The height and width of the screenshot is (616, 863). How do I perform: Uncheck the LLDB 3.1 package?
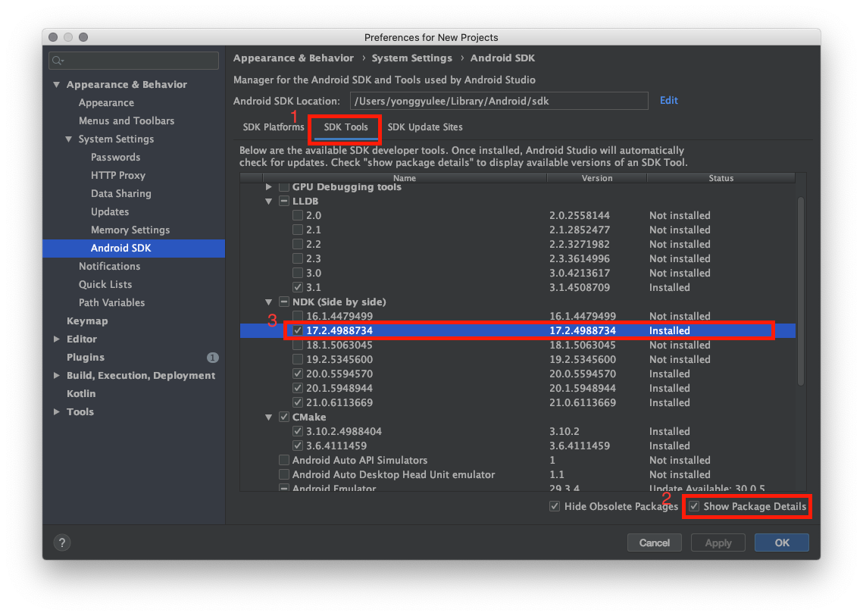click(x=298, y=287)
